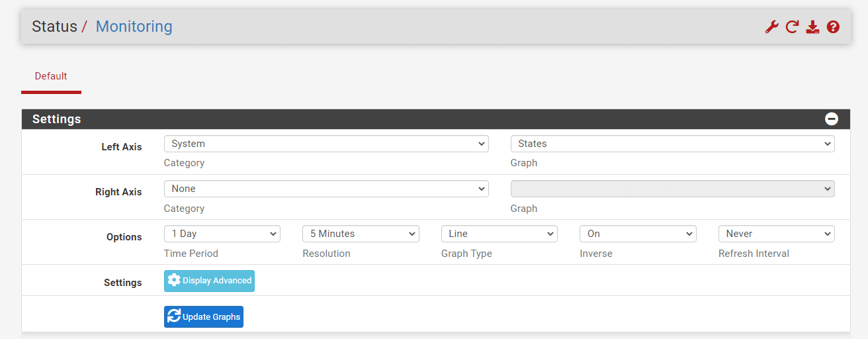Click the gear icon in Display Advanced
Image resolution: width=868 pixels, height=339 pixels.
point(174,280)
